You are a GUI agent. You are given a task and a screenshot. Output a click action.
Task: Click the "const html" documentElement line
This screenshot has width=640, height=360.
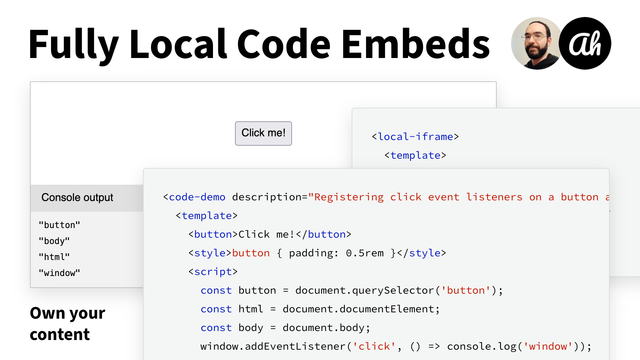click(x=320, y=309)
